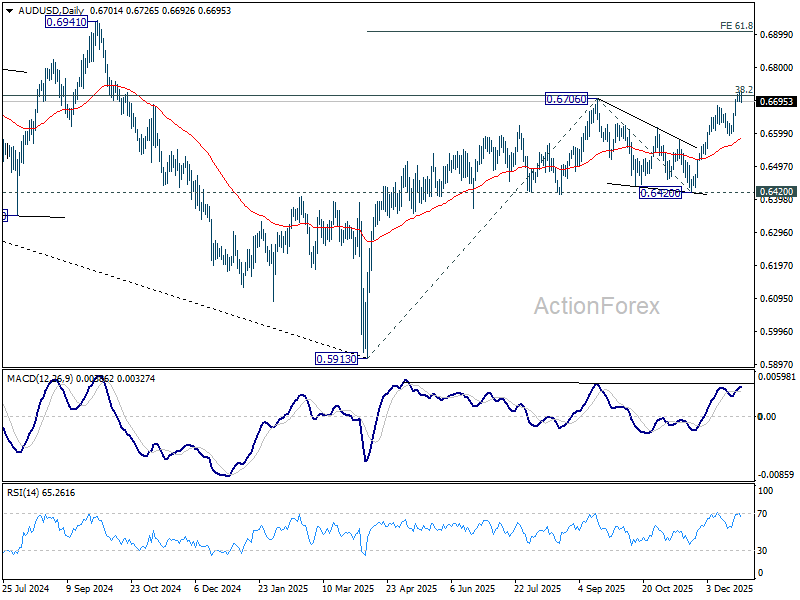Click the 38.2 retracement label

(x=744, y=89)
